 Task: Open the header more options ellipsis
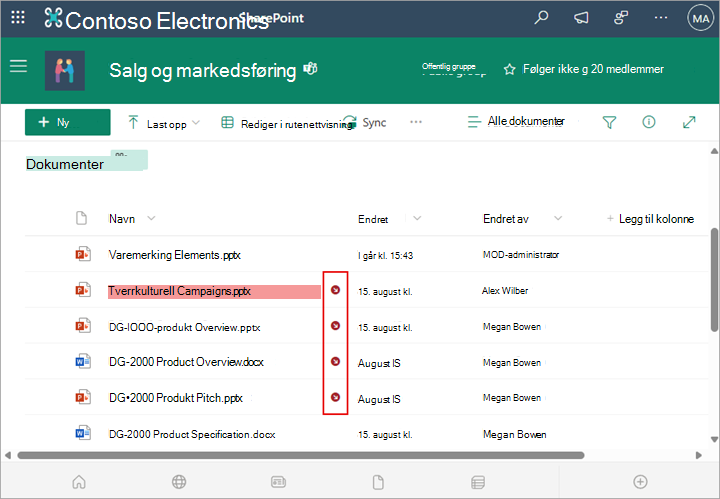(x=661, y=18)
